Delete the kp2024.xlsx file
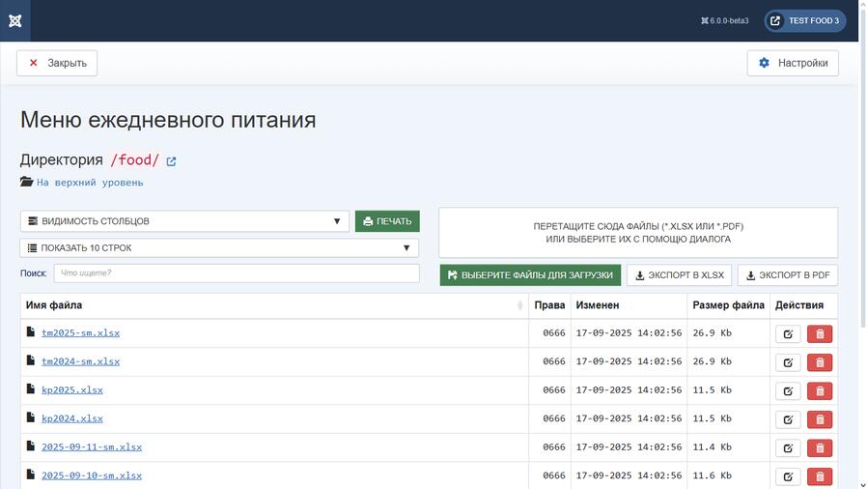 (x=820, y=419)
